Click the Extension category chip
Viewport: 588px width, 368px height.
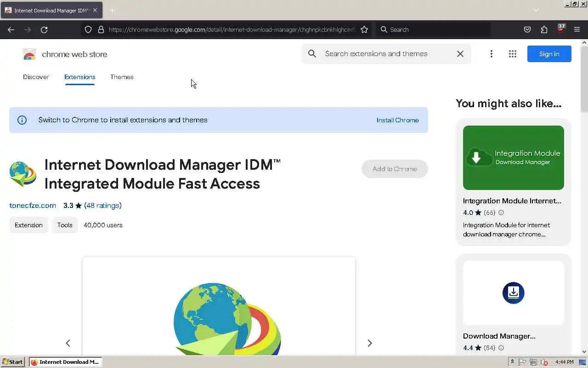pos(28,225)
